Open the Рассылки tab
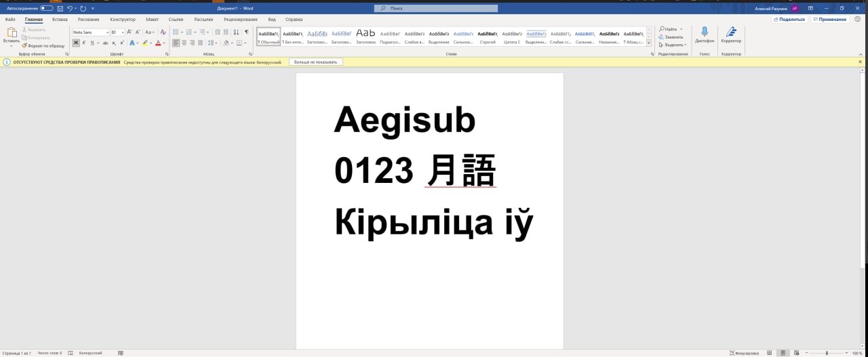 click(203, 20)
